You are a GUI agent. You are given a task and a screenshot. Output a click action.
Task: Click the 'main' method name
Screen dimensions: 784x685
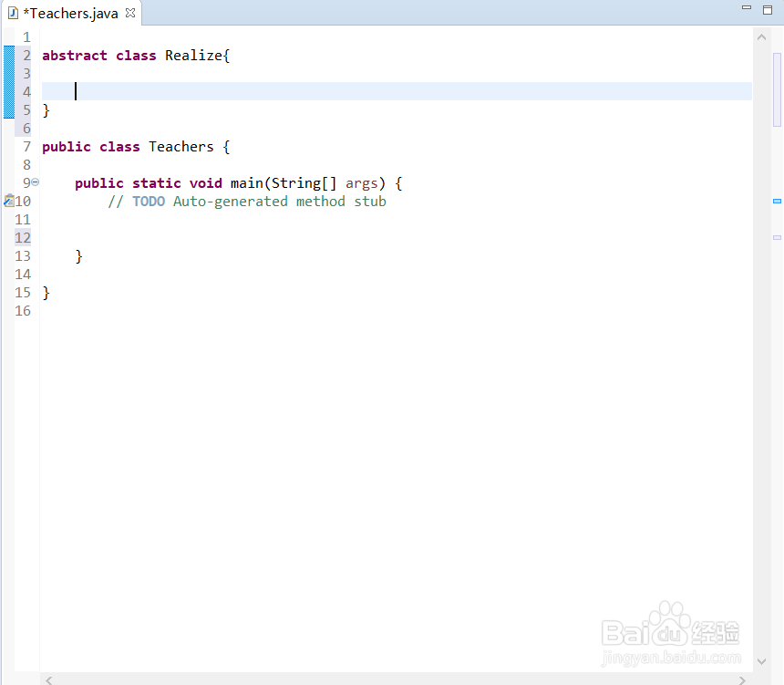pyautogui.click(x=246, y=183)
